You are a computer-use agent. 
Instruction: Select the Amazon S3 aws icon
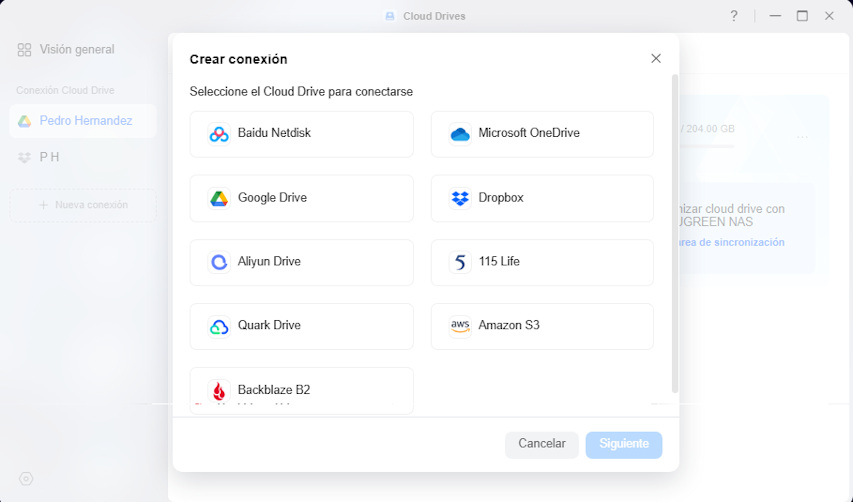pos(460,326)
